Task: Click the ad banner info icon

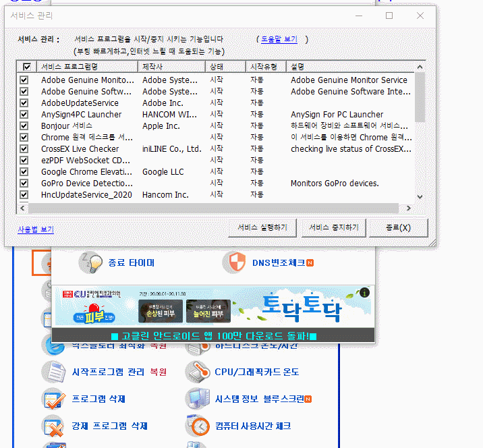Action: pos(365,293)
